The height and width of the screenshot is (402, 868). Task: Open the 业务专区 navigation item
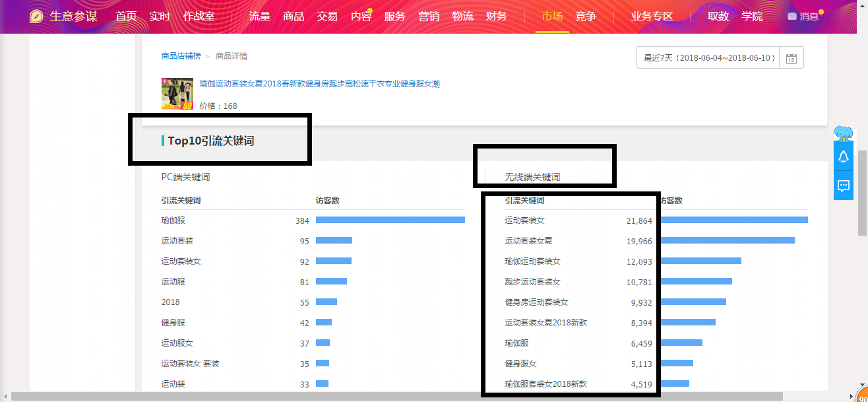[x=652, y=17]
